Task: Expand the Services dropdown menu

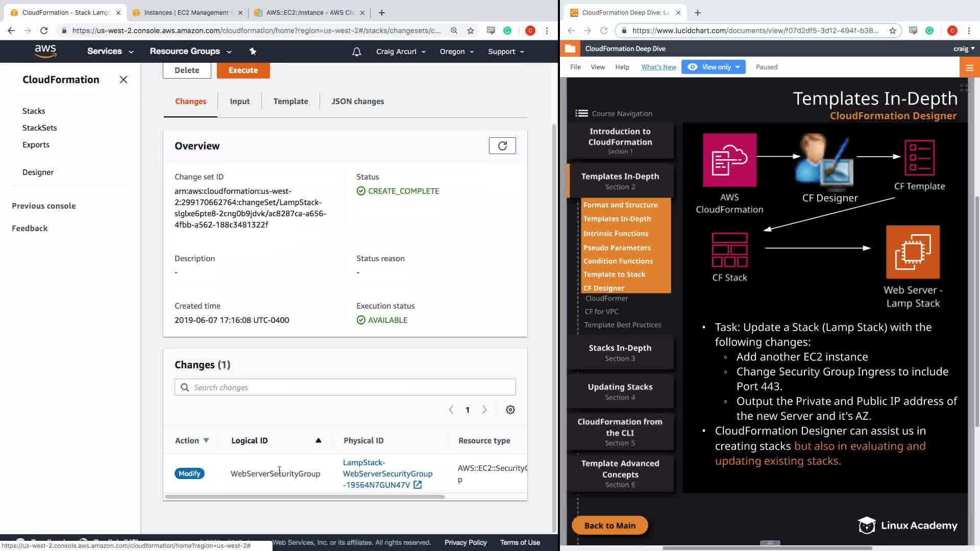Action: tap(110, 52)
